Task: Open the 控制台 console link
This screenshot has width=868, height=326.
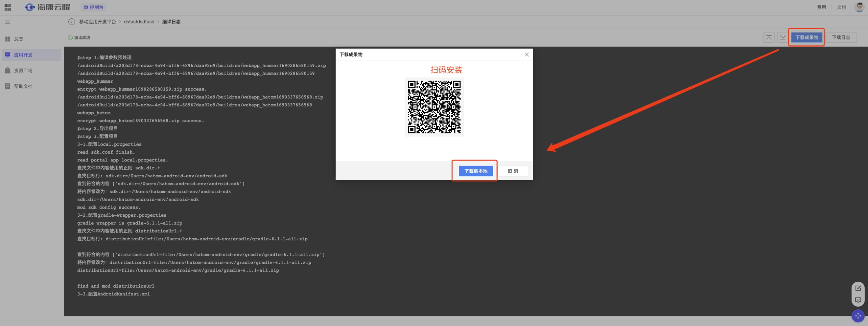Action: (x=93, y=7)
